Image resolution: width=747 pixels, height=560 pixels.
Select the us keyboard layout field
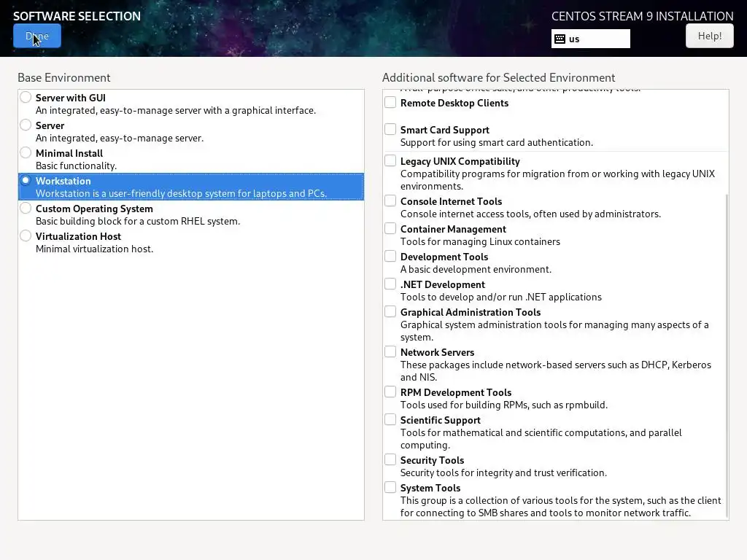click(x=598, y=39)
